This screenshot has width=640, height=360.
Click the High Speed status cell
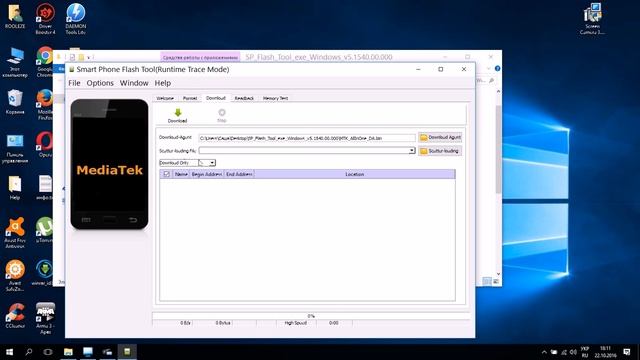(x=296, y=323)
